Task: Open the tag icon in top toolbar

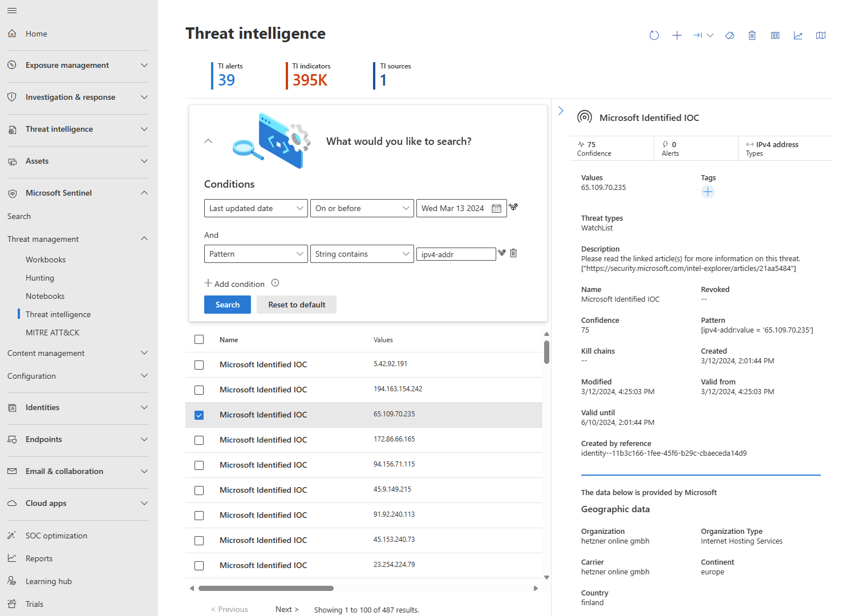Action: (x=730, y=35)
